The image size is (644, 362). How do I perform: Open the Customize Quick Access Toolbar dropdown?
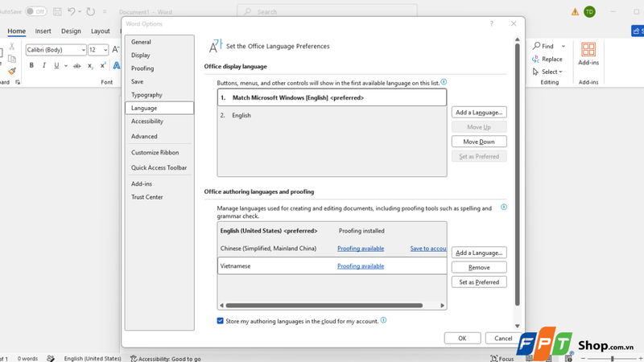(x=105, y=12)
